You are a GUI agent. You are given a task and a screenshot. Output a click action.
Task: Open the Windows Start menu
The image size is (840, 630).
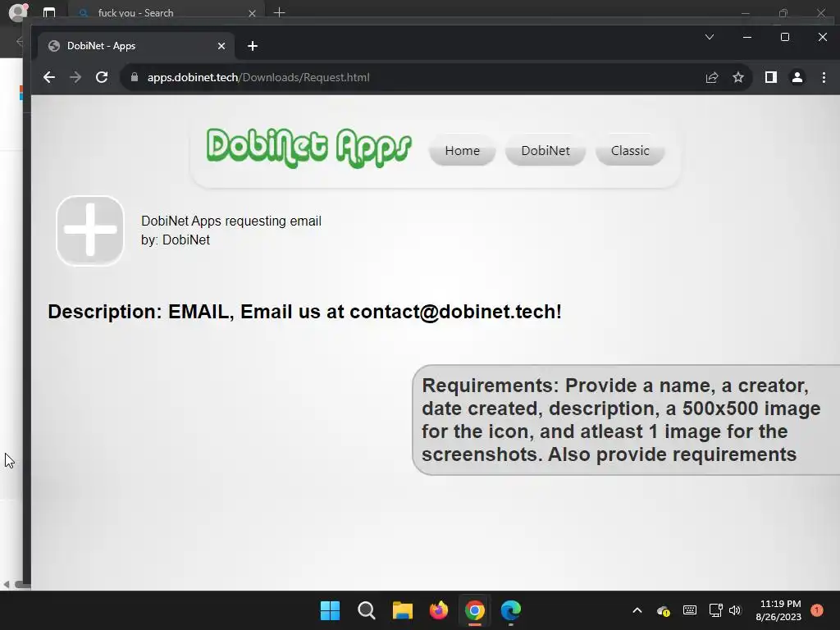click(330, 610)
